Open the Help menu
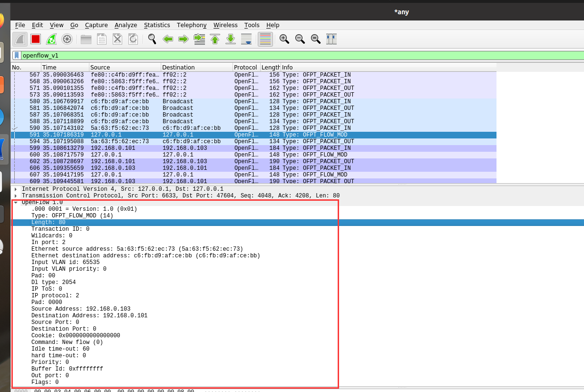 click(273, 25)
